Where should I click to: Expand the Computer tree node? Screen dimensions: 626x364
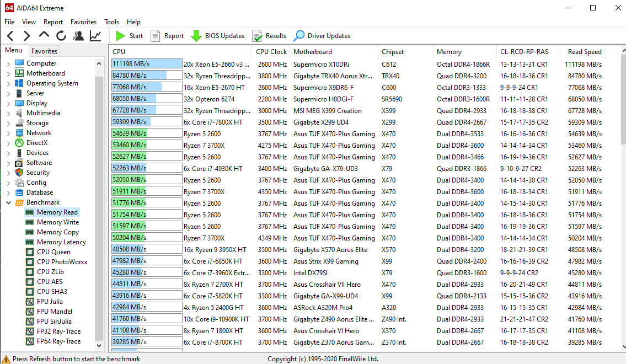[x=8, y=63]
